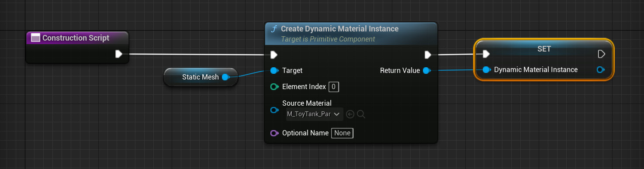The image size is (644, 169).
Task: Click the SET node Dynamic Material Instance output pin
Action: click(601, 70)
